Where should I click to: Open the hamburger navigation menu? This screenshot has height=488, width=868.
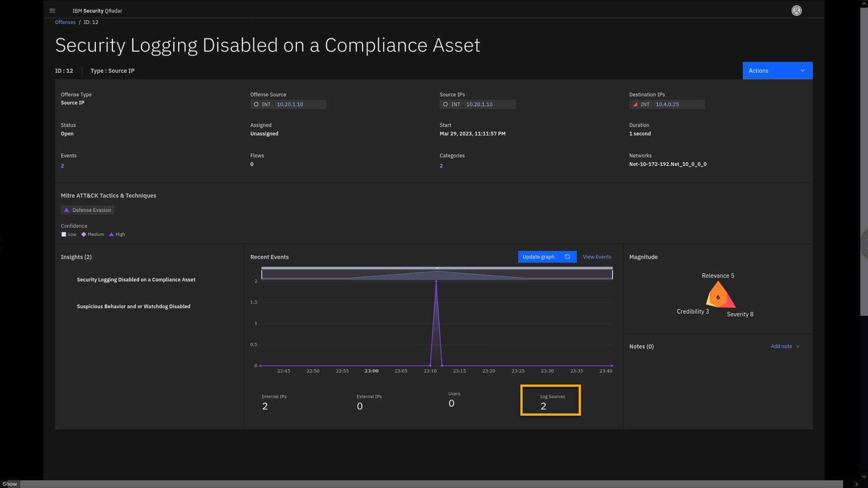(52, 10)
